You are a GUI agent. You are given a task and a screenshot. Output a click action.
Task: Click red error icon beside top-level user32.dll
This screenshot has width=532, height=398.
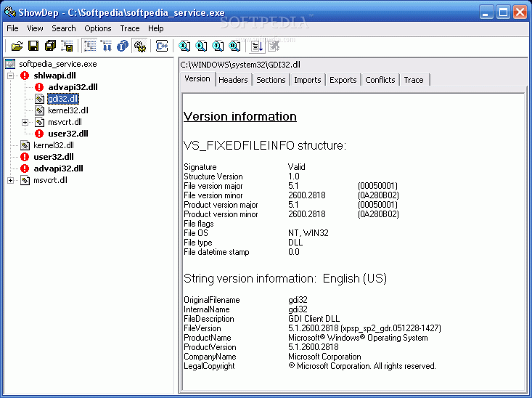click(25, 157)
